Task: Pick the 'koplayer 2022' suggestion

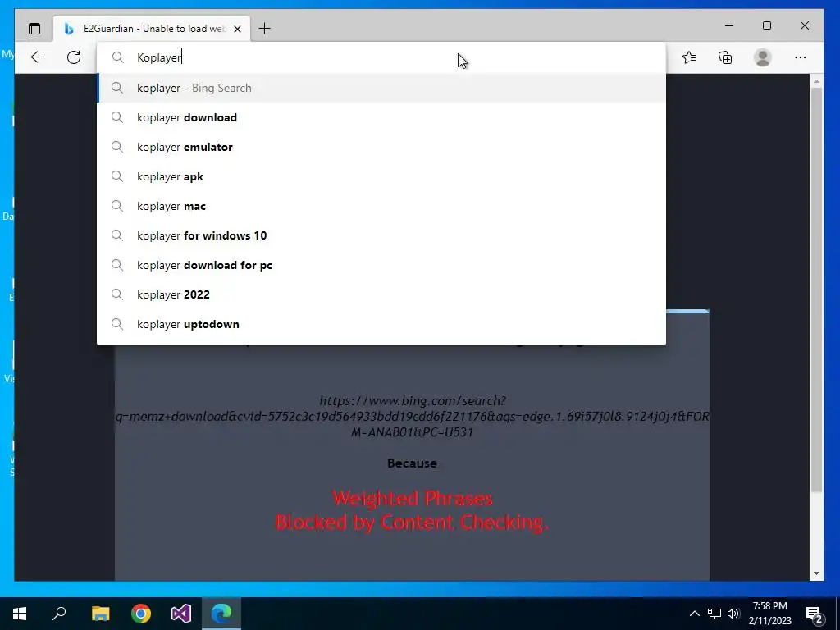Action: point(381,294)
